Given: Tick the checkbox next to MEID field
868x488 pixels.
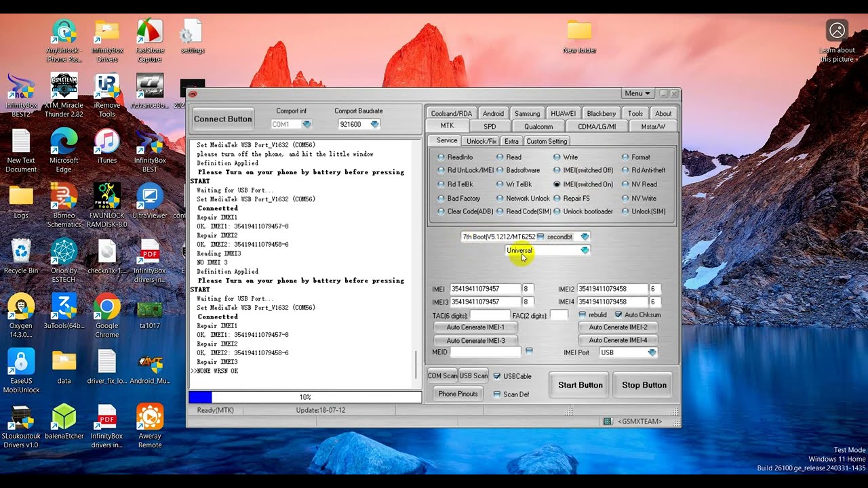Looking at the screenshot, I should pos(529,350).
